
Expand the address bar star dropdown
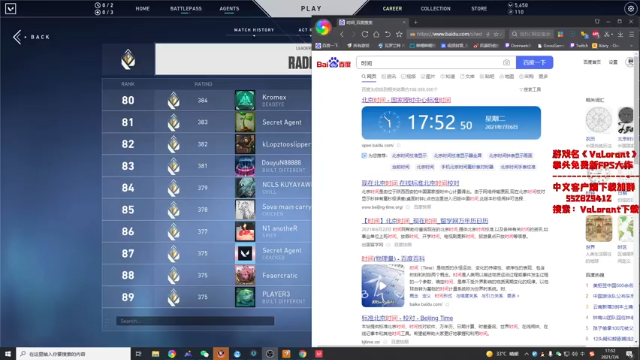(x=502, y=34)
